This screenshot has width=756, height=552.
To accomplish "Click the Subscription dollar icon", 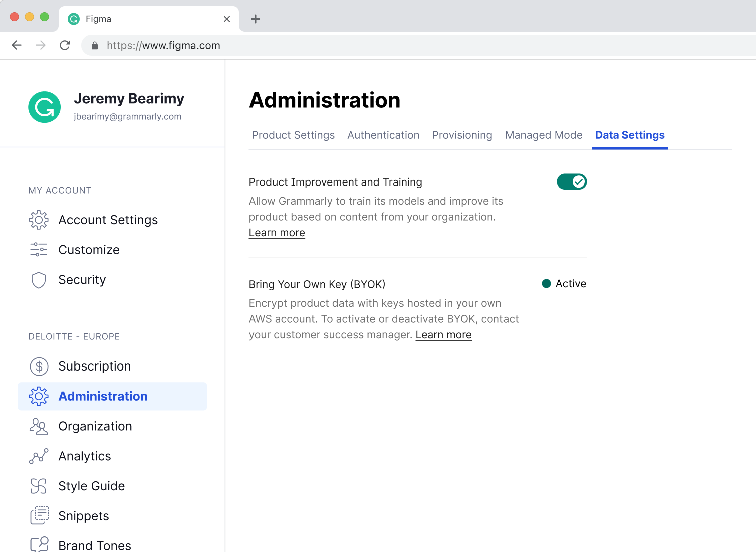I will click(39, 366).
